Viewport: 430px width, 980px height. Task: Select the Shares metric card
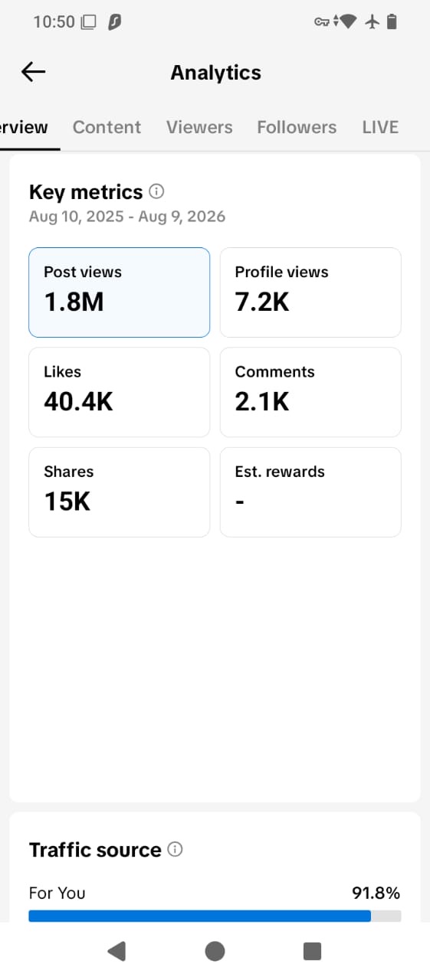tap(120, 492)
